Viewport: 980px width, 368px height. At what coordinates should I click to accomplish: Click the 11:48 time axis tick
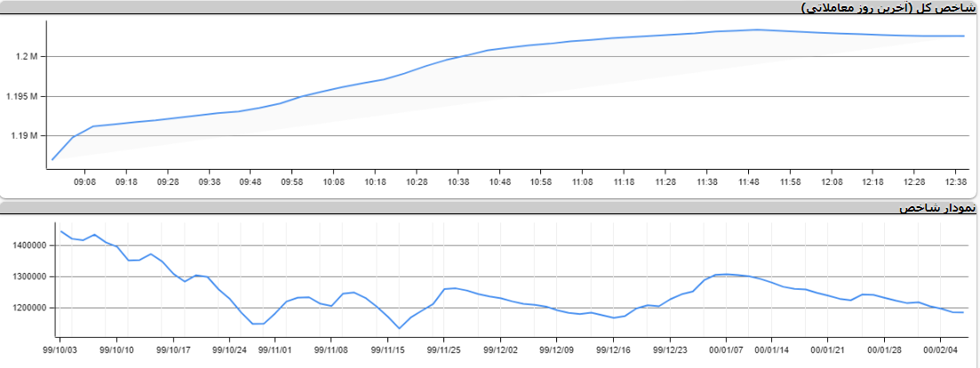coord(749,181)
